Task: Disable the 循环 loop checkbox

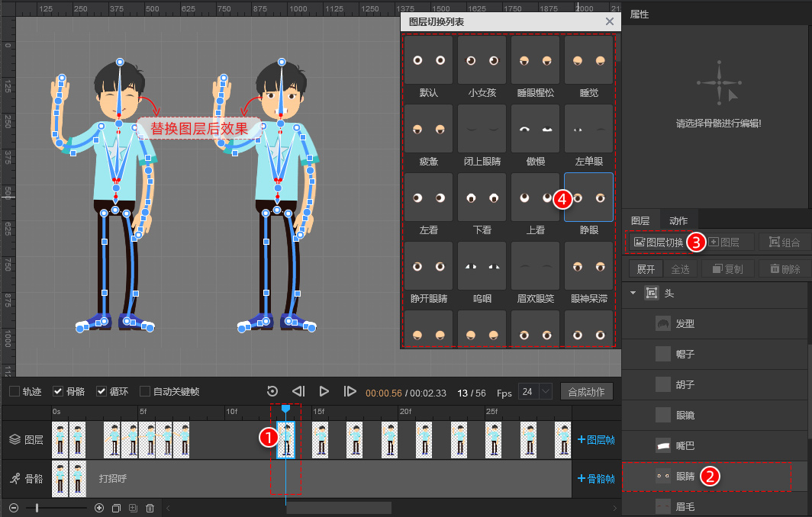Action: click(x=101, y=391)
